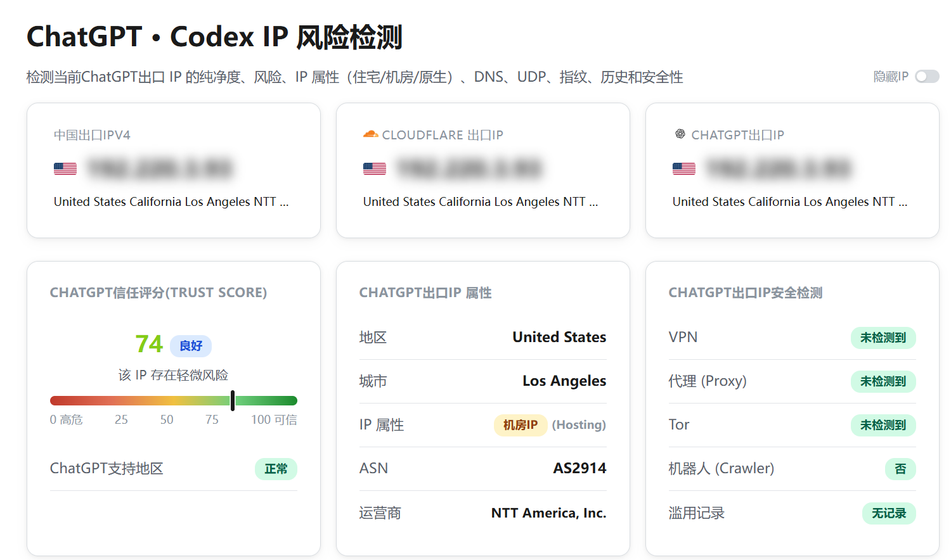Image resolution: width=951 pixels, height=560 pixels.
Task: Click the trust score value 74
Action: (x=149, y=344)
